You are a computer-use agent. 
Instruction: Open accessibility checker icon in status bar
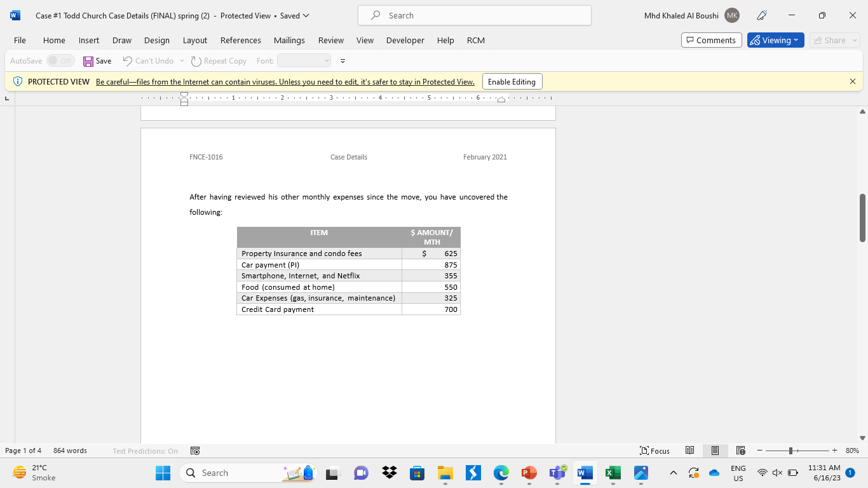click(x=195, y=451)
